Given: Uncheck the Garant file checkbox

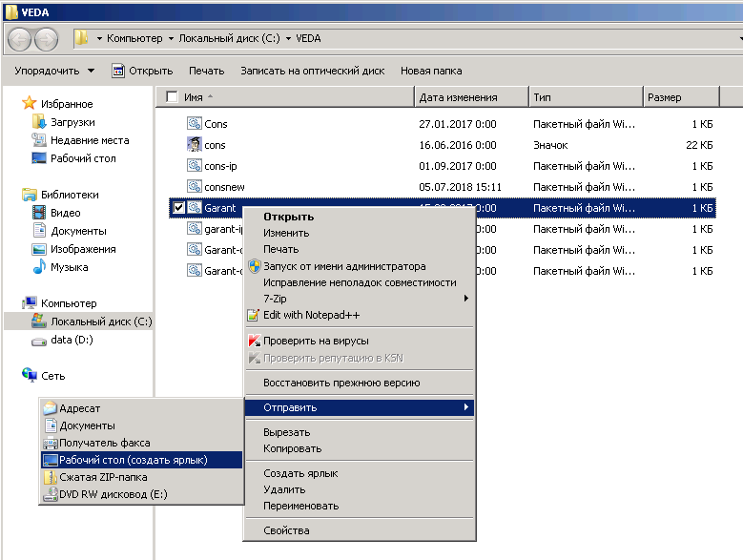Looking at the screenshot, I should (178, 208).
